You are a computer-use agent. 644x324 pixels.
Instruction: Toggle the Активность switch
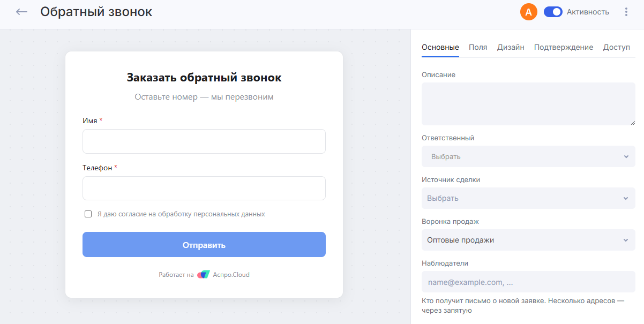[553, 12]
